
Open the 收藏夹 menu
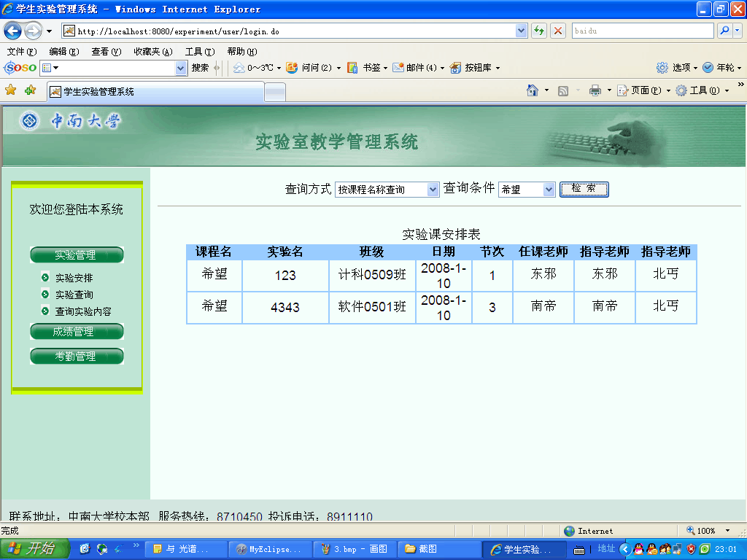(x=152, y=52)
